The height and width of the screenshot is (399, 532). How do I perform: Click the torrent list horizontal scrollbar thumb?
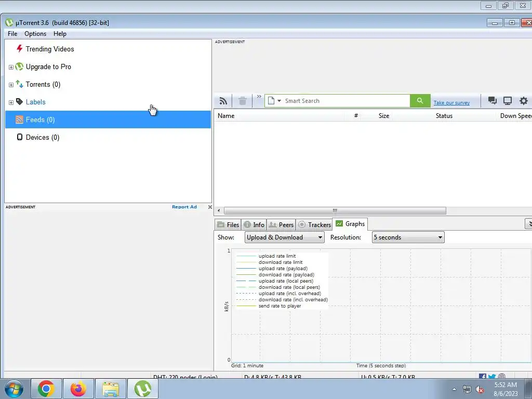(335, 211)
